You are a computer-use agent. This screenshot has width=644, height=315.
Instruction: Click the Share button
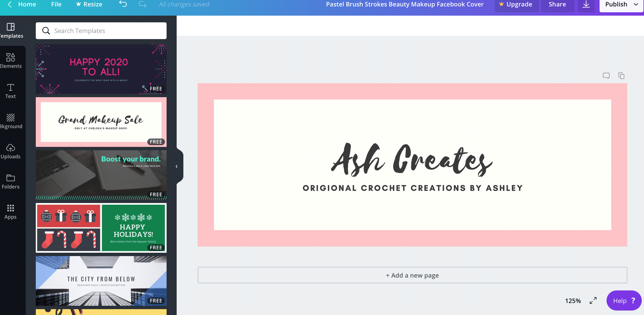557,4
